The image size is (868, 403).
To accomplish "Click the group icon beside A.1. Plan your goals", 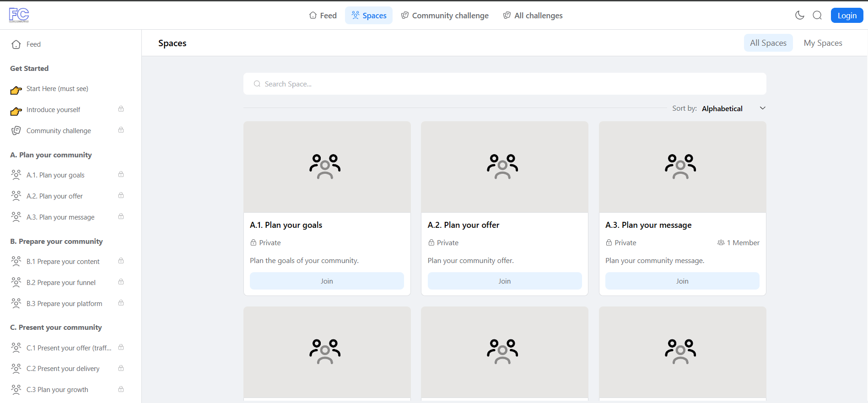I will coord(16,175).
